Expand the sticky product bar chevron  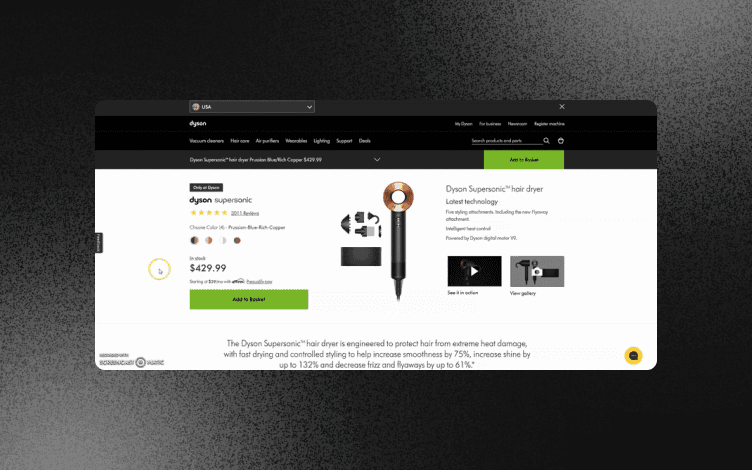coord(377,160)
